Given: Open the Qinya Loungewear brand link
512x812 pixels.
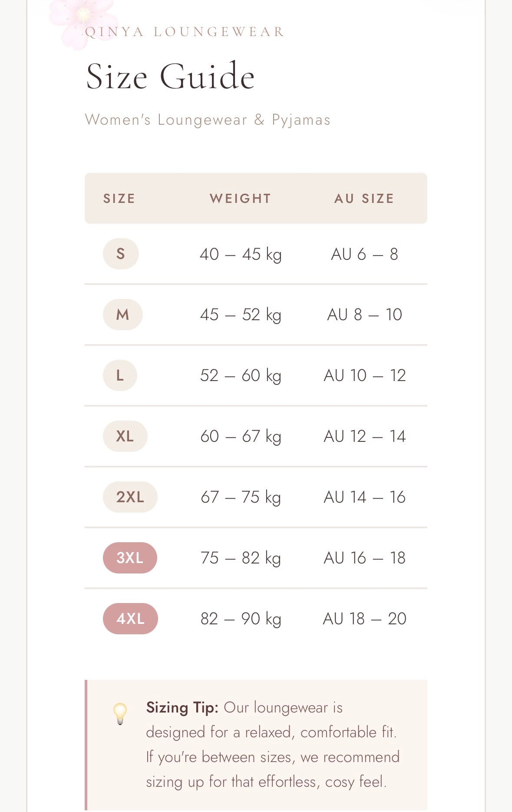Looking at the screenshot, I should click(185, 32).
